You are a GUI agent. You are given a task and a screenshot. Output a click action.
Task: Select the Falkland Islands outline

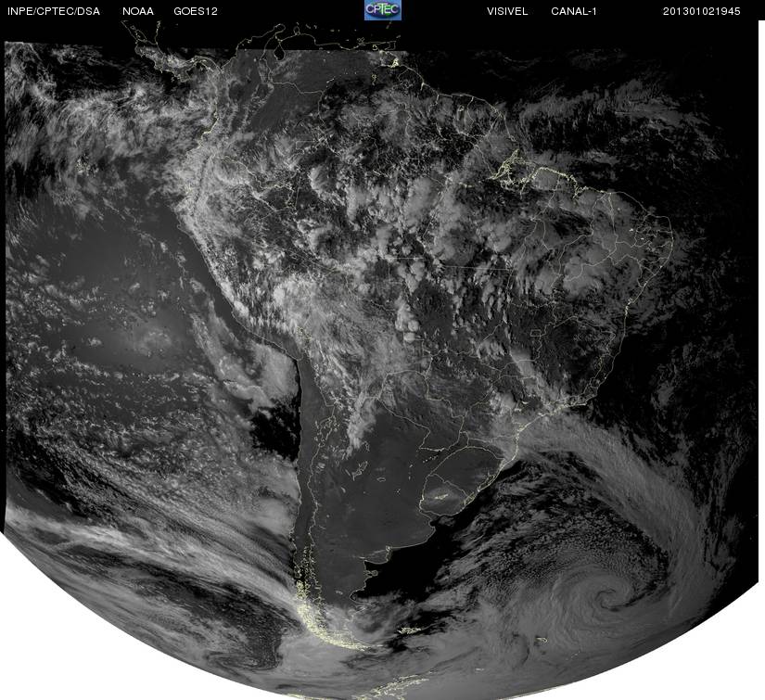pos(410,630)
